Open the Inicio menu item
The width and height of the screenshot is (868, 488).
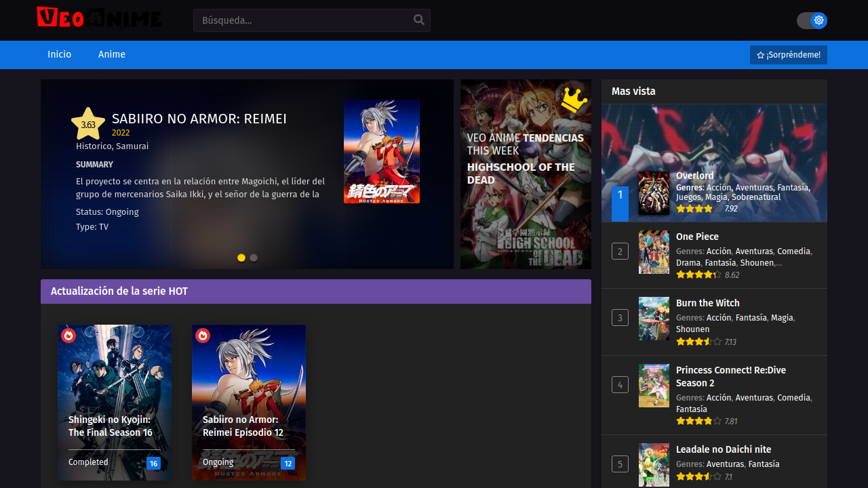tap(60, 54)
